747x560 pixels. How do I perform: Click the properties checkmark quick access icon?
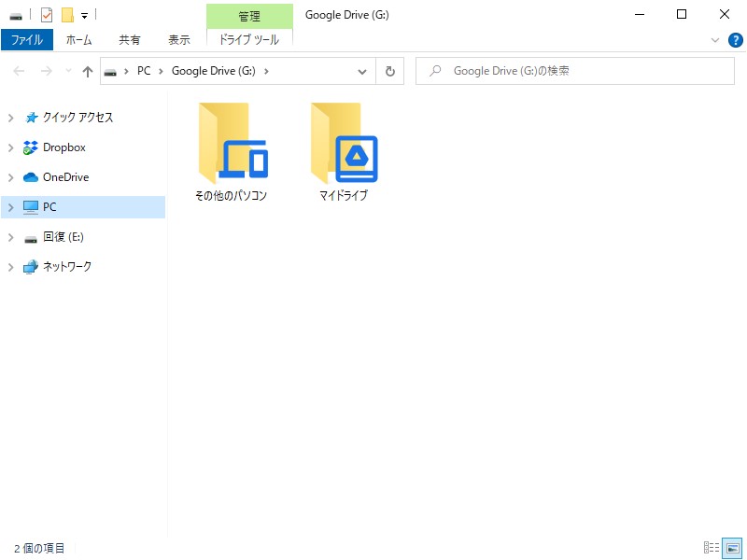[x=46, y=15]
